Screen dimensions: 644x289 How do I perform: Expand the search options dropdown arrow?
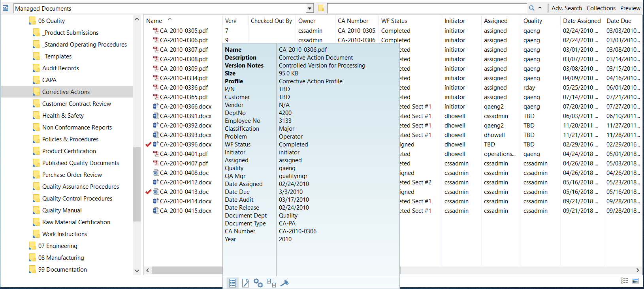click(x=540, y=8)
